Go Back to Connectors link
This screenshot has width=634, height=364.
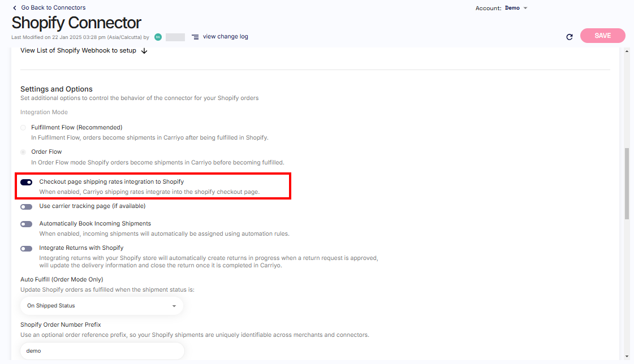[x=53, y=8]
